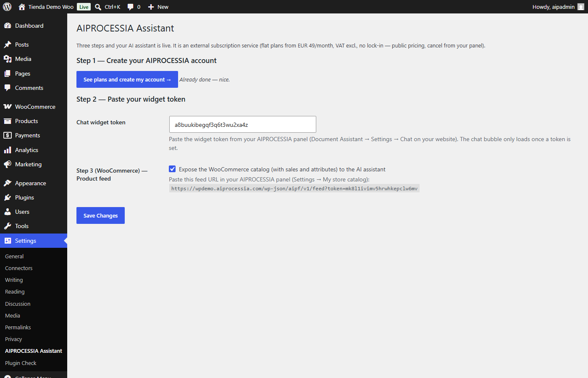Open Reading settings submenu link

tap(15, 291)
